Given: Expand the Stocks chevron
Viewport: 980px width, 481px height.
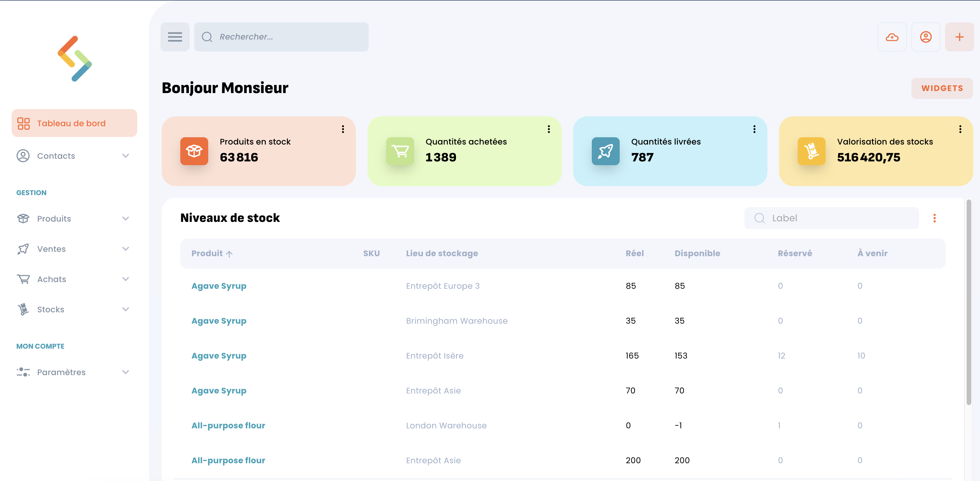Looking at the screenshot, I should [x=126, y=309].
